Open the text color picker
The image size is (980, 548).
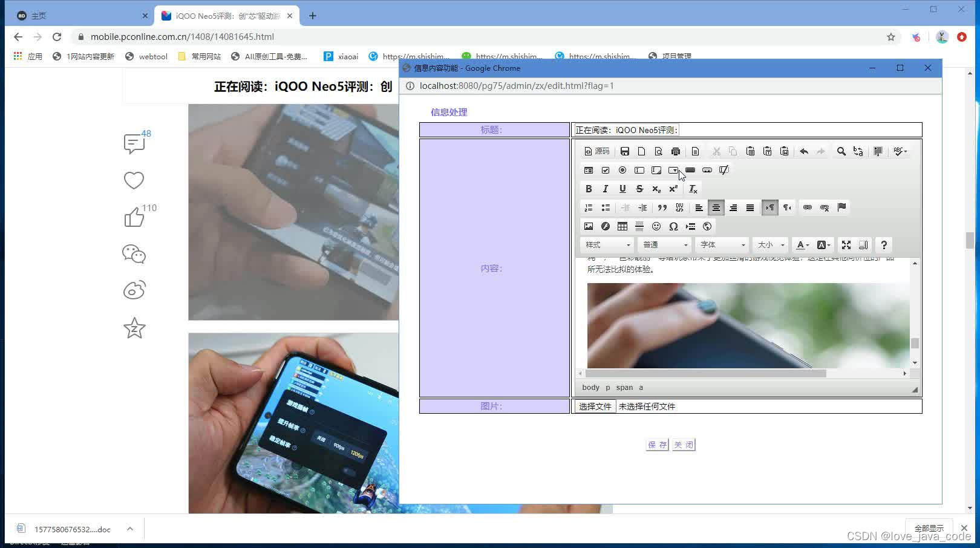[802, 245]
